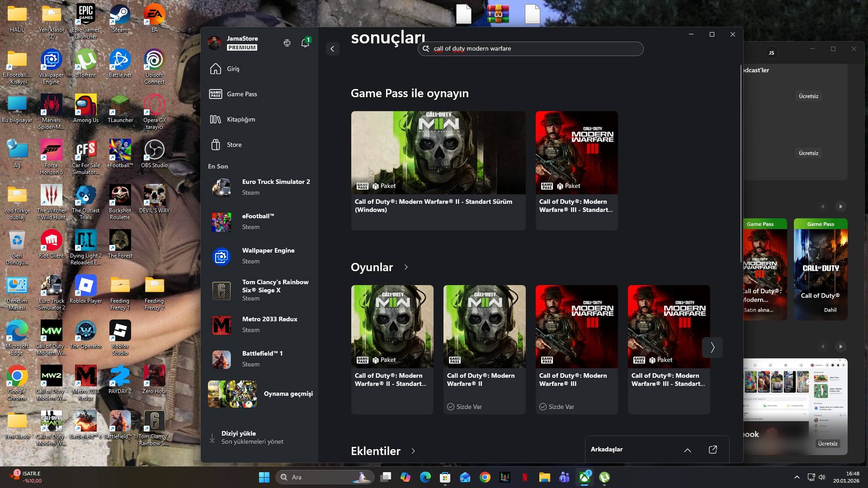Open the taskbar clock showing 16:48
Screen dimensions: 868x488
point(846,477)
